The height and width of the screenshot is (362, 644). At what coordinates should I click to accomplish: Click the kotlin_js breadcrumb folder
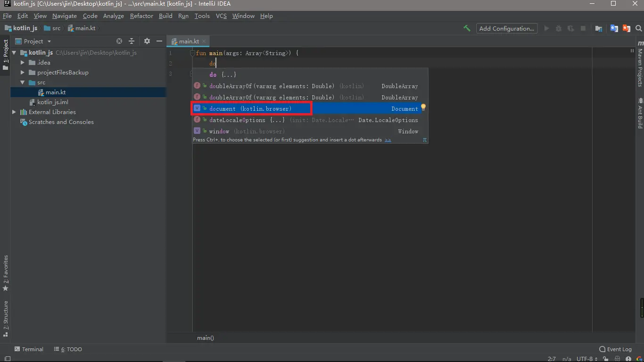[21, 28]
